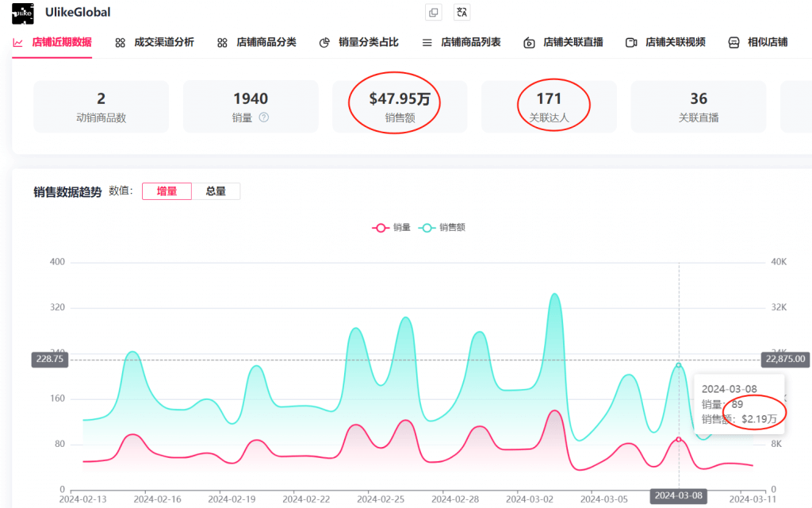Click the UlikeGlobal shop logo
Screen dimensions: 812x508
point(23,13)
